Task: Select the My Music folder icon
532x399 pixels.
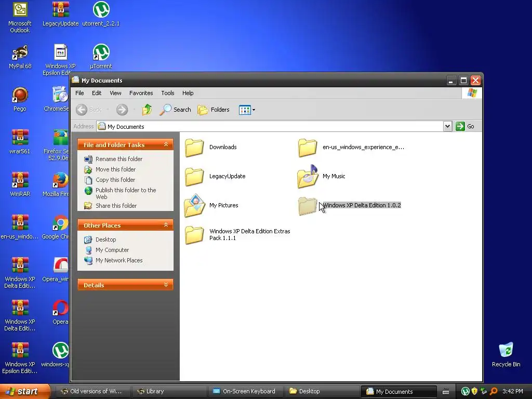Action: pos(308,177)
